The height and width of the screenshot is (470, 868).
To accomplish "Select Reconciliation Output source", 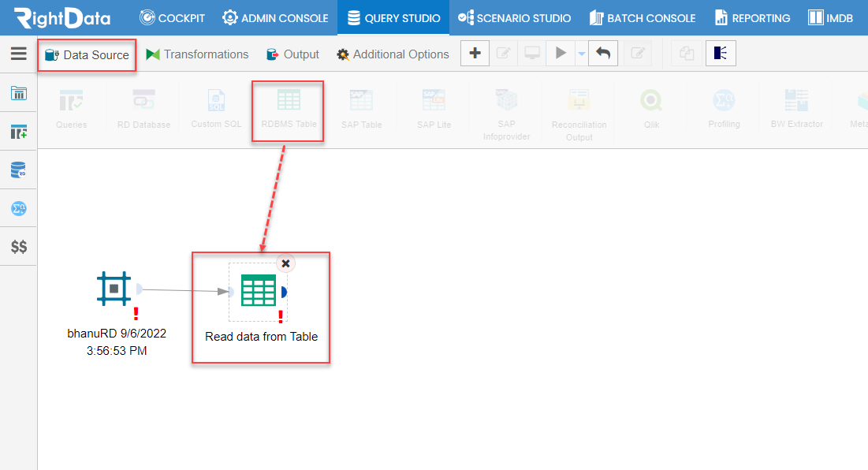I will 579,114.
